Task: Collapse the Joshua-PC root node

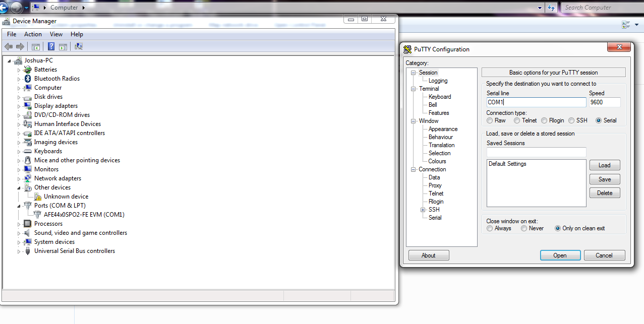Action: coord(10,60)
